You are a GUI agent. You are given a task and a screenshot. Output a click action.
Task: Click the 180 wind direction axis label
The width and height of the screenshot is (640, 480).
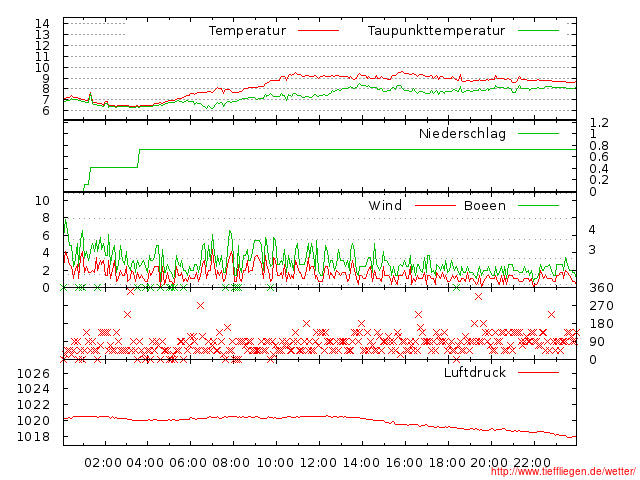(601, 324)
